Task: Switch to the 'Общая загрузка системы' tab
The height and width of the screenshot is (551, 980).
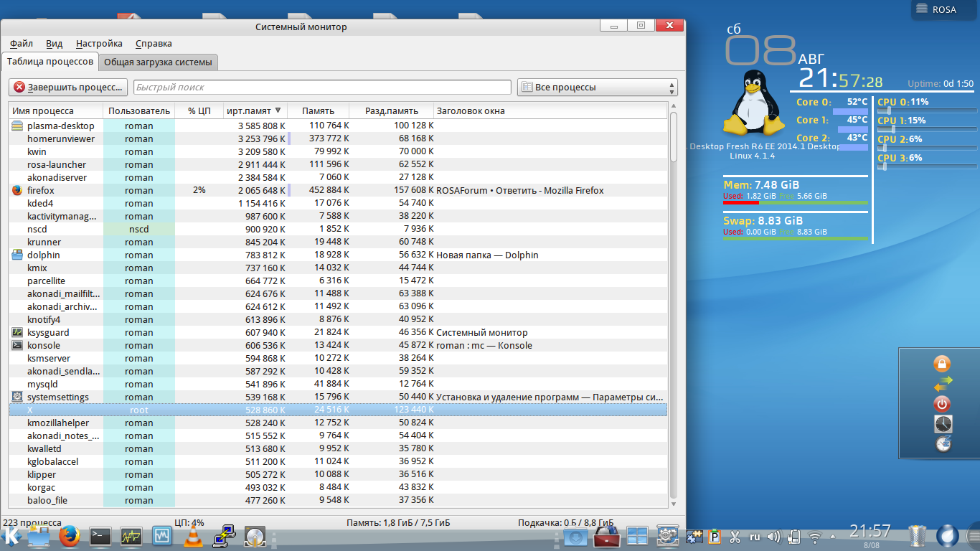Action: 158,62
